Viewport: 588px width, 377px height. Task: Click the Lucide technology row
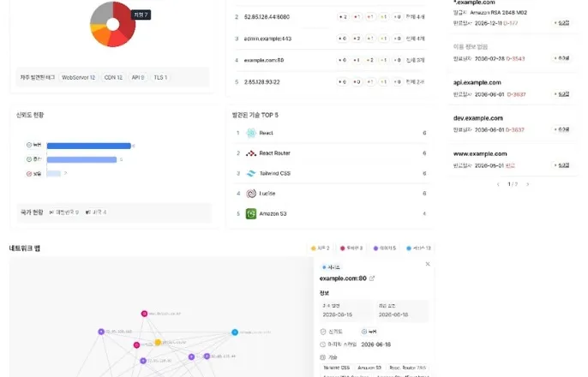tap(331, 194)
